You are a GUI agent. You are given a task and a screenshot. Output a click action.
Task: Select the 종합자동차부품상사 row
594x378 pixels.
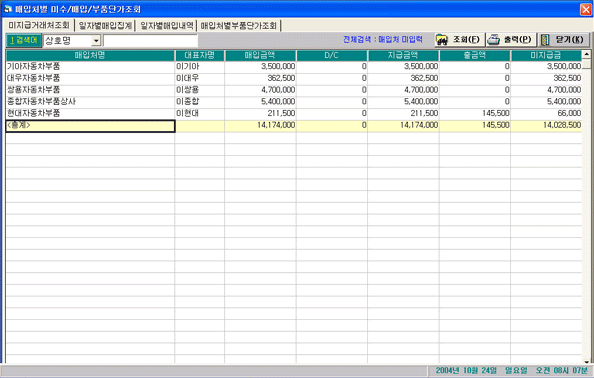coord(294,102)
